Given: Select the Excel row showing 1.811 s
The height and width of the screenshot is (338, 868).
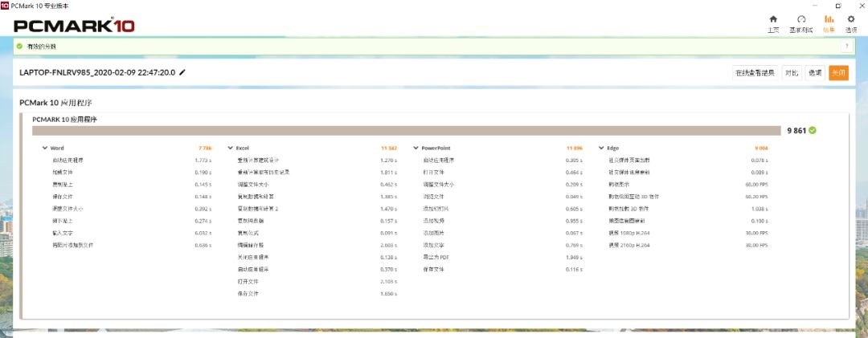Looking at the screenshot, I should tap(317, 173).
